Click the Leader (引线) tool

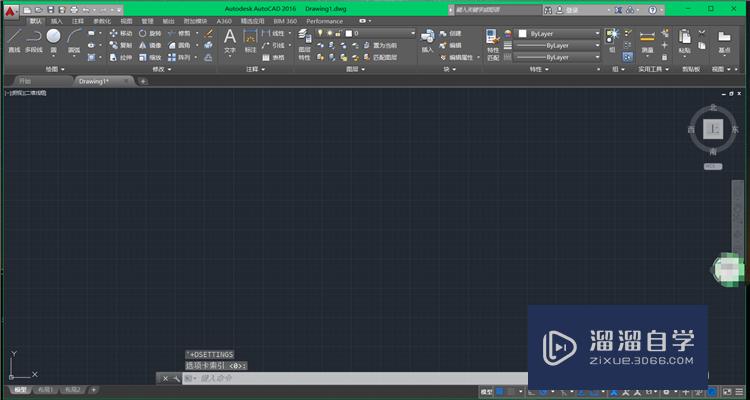click(273, 45)
